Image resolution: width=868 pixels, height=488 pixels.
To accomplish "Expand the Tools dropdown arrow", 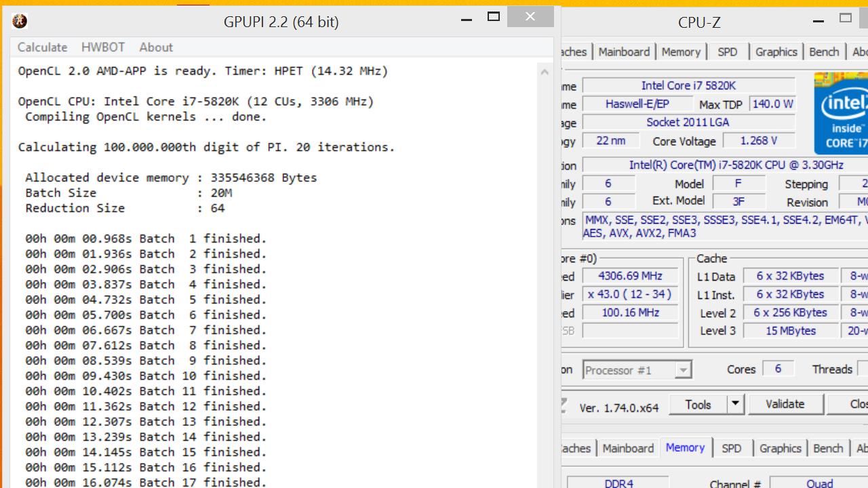I will 735,405.
